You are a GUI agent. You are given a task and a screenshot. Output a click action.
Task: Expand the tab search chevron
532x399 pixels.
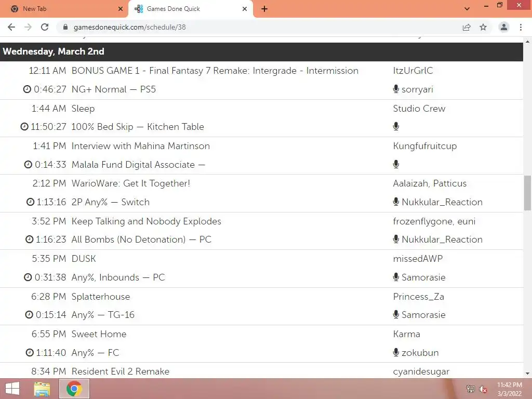point(467,9)
